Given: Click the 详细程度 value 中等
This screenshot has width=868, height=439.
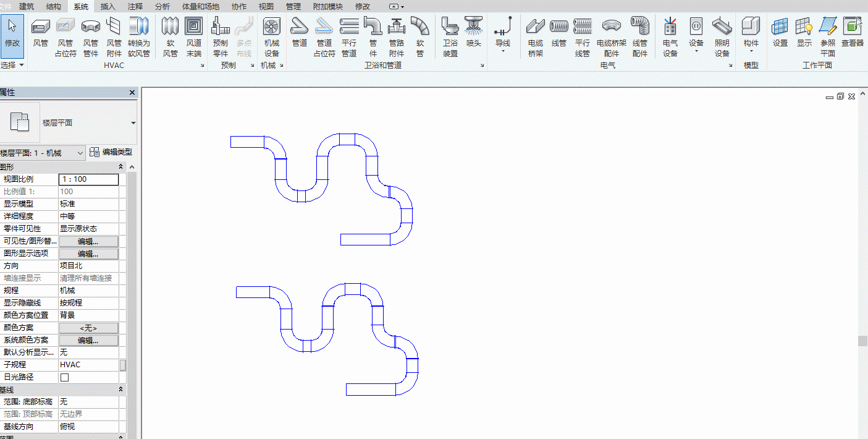Looking at the screenshot, I should coord(89,216).
